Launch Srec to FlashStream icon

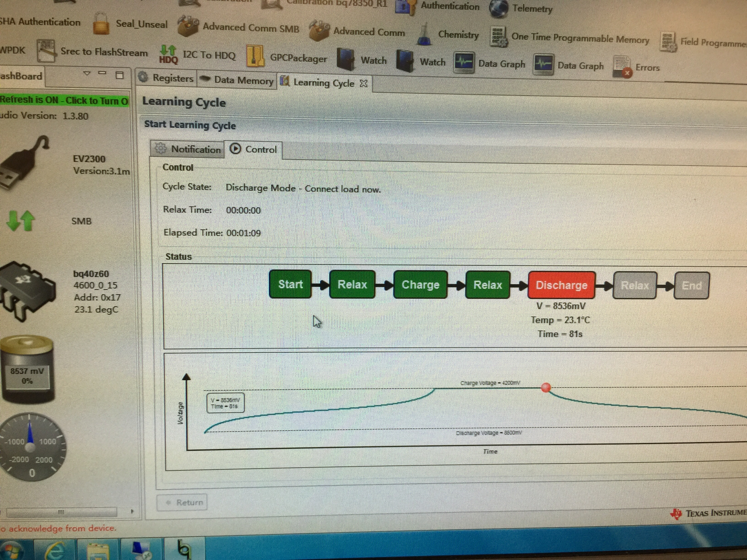point(46,51)
